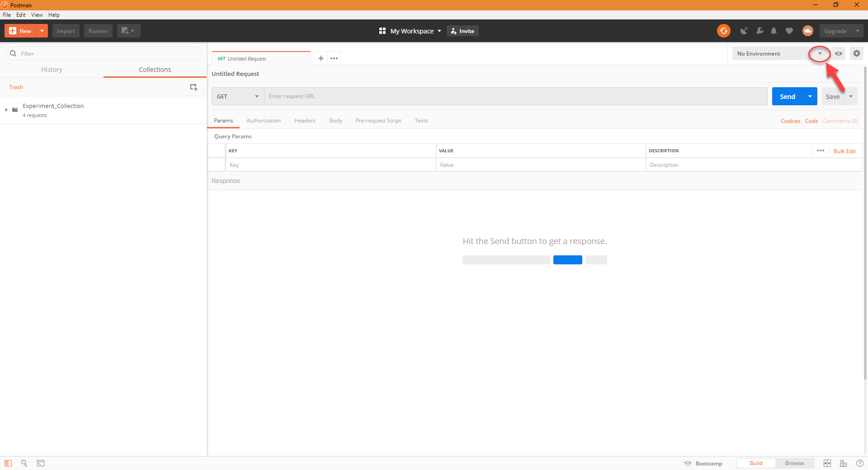Open the GET method dropdown

[238, 96]
